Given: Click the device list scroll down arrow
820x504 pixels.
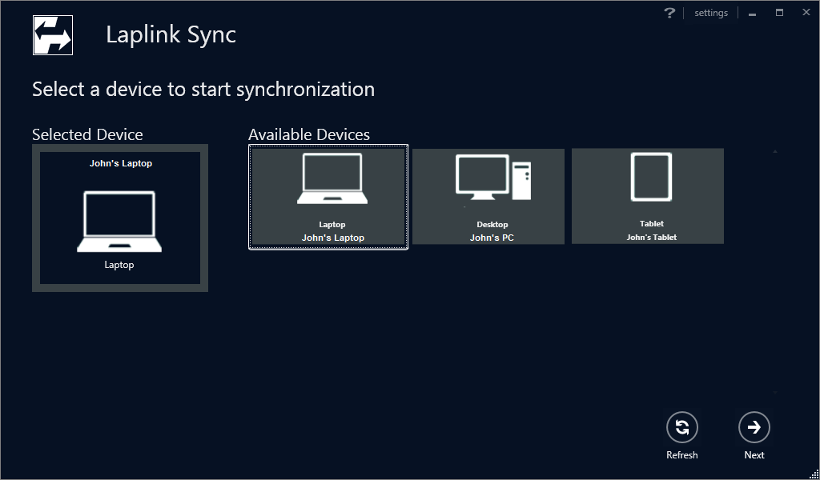Looking at the screenshot, I should [775, 392].
